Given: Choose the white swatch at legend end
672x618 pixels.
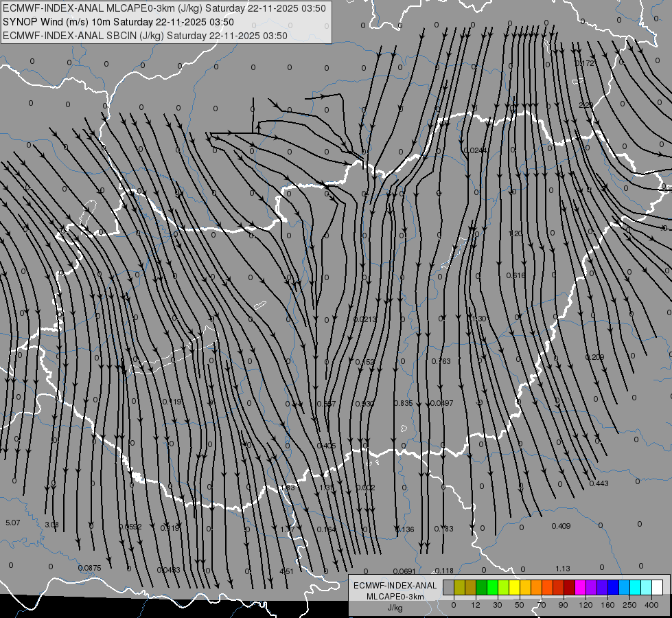Looking at the screenshot, I should 658,587.
